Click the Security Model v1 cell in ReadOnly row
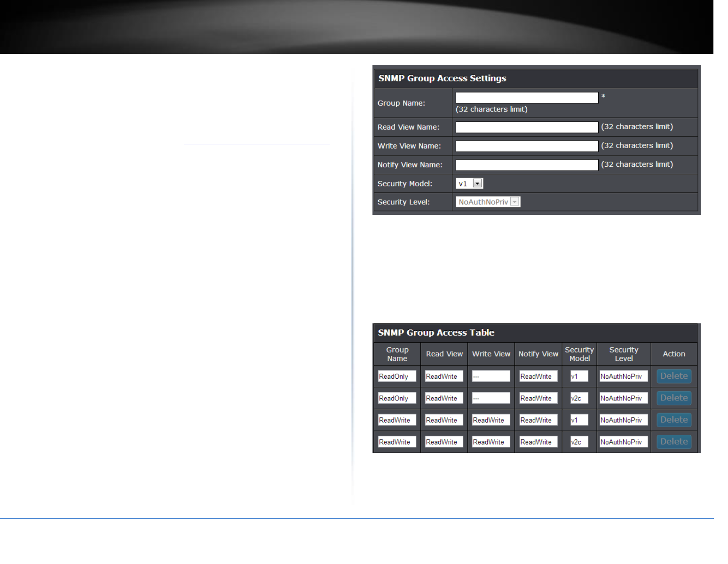This screenshot has width=728, height=564. 579,376
